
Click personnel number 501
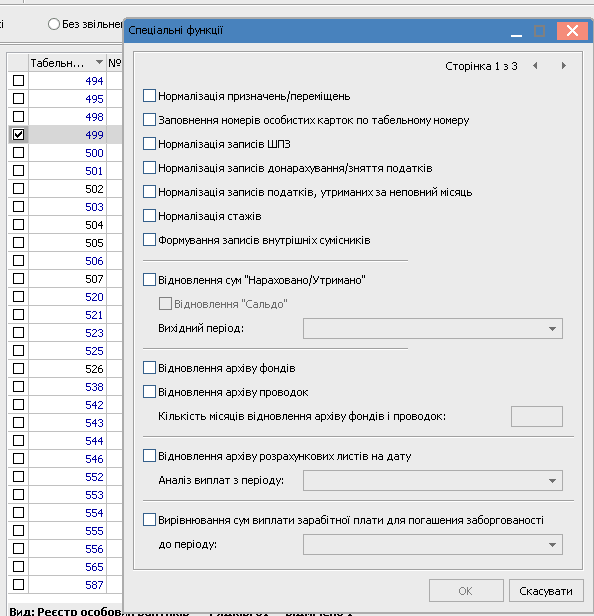[94, 171]
